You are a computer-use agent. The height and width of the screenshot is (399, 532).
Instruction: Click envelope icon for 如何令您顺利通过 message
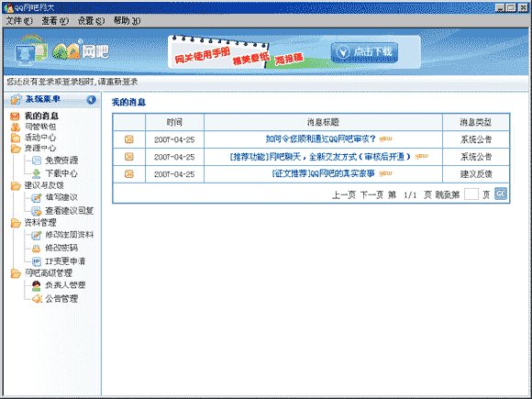(129, 139)
